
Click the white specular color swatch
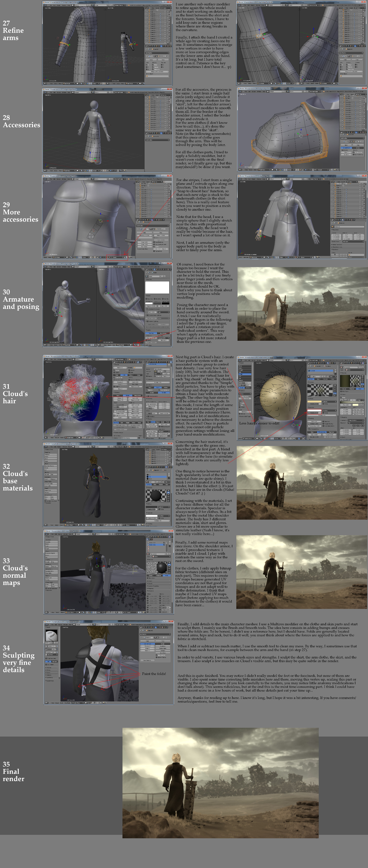[x=315, y=411]
